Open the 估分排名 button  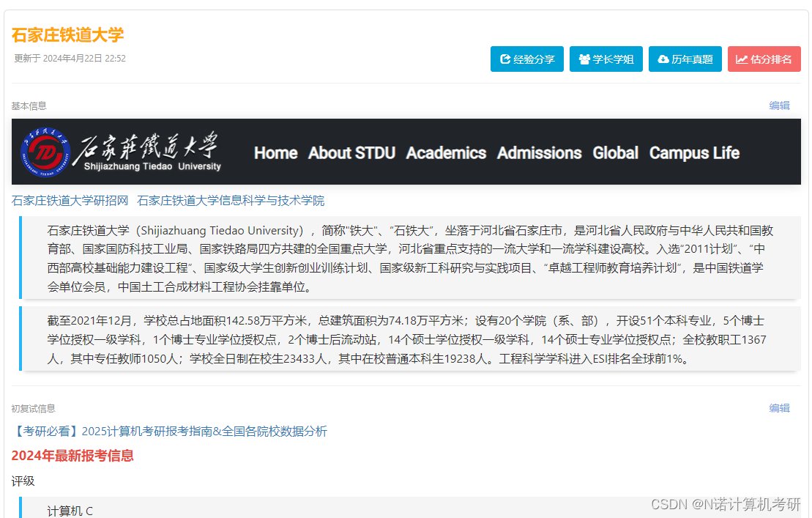pos(764,59)
